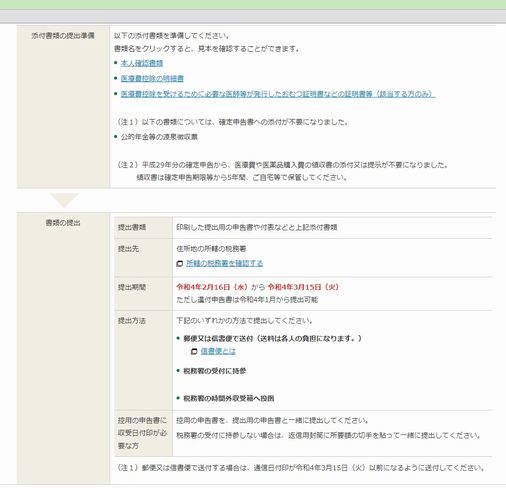Open the おむつ証明書などの証明書等 link
Image resolution: width=506 pixels, height=488 pixels.
pos(278,94)
